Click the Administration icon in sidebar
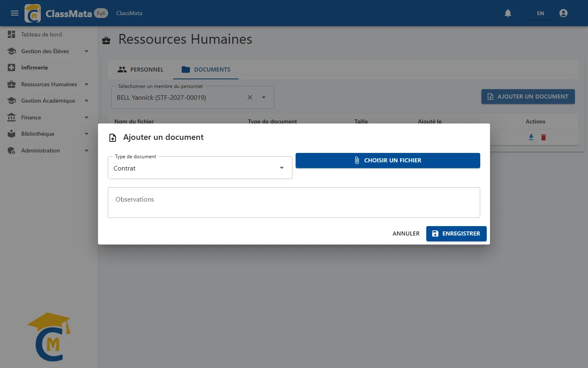This screenshot has width=588, height=368. click(11, 150)
